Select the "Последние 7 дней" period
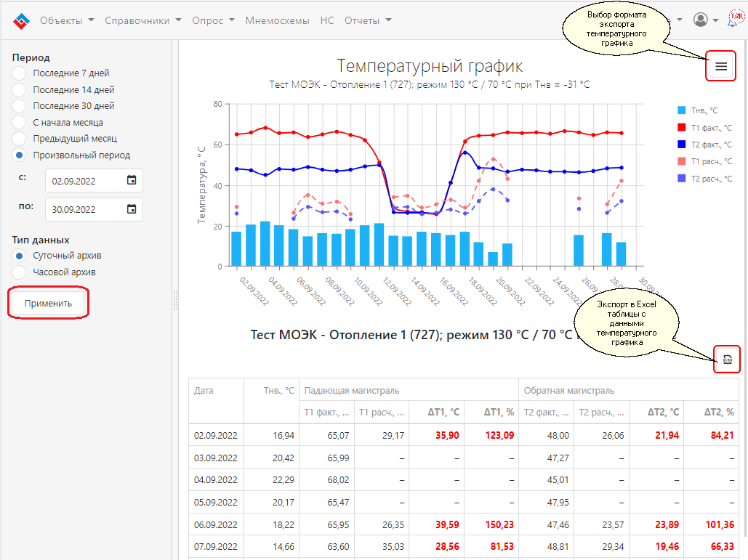 point(20,73)
